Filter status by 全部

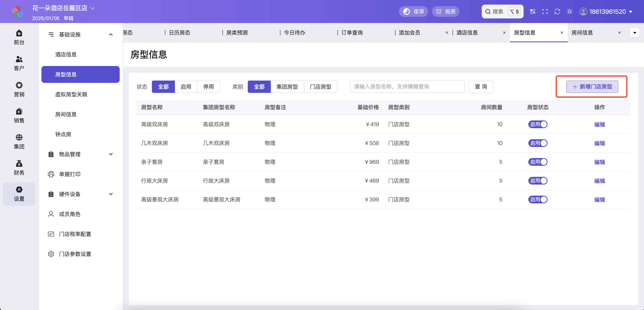(x=163, y=87)
